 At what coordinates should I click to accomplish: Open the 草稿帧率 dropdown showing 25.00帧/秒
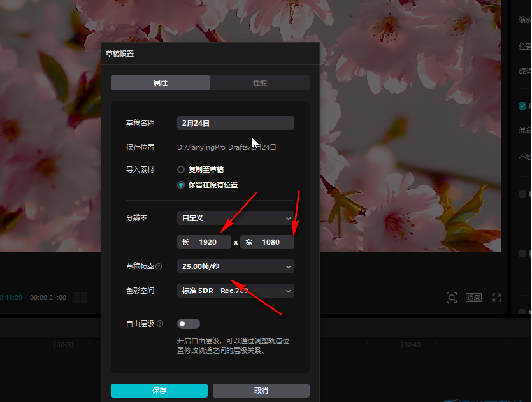coord(235,266)
